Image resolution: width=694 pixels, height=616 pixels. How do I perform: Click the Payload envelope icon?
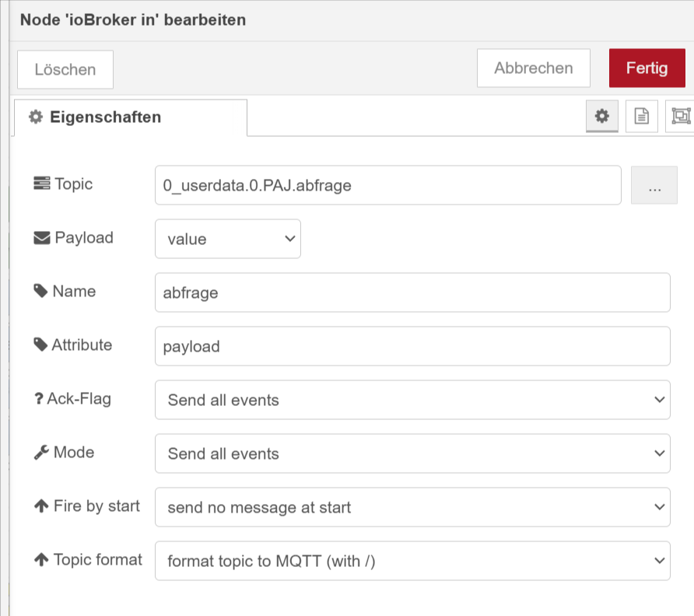(41, 238)
